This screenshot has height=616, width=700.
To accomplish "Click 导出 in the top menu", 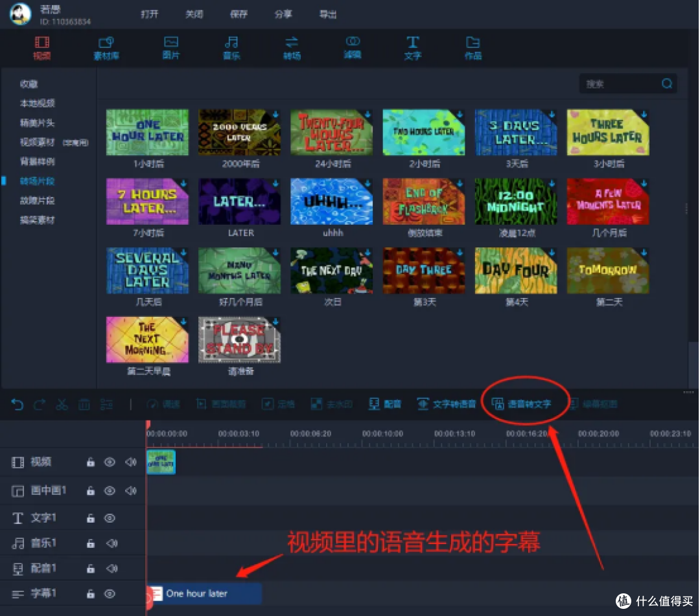I will pyautogui.click(x=328, y=14).
